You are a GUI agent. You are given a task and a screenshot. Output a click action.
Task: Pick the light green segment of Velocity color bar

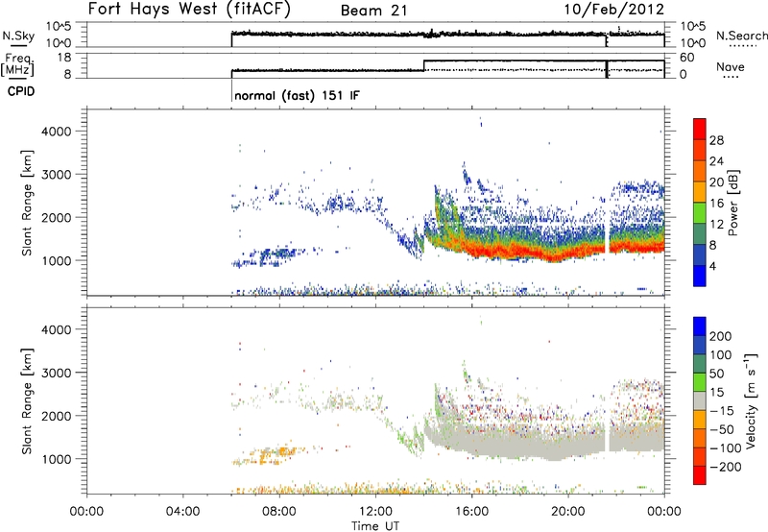click(x=700, y=382)
